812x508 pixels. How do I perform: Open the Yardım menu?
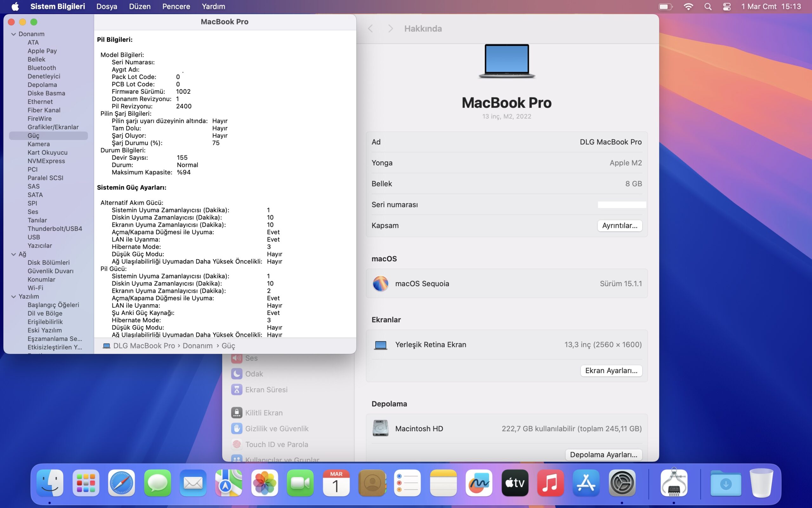(213, 6)
